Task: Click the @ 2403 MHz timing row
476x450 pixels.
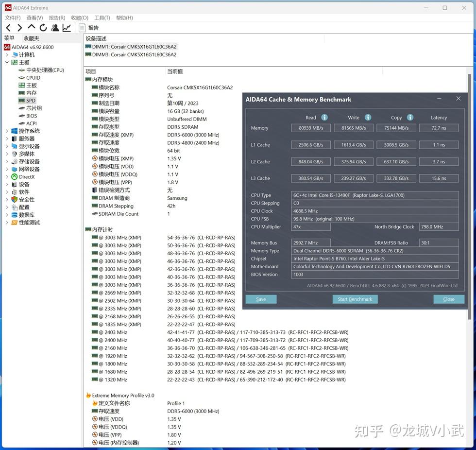Action: point(220,332)
